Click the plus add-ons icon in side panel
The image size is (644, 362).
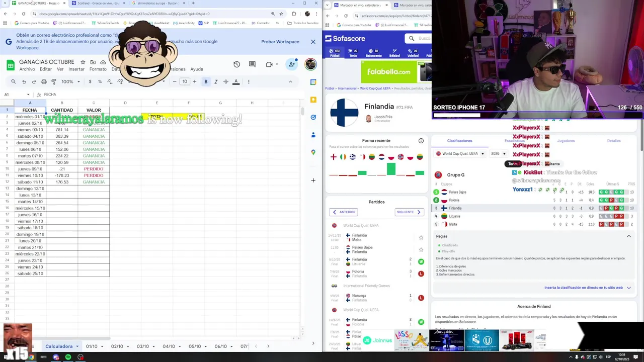pyautogui.click(x=313, y=180)
